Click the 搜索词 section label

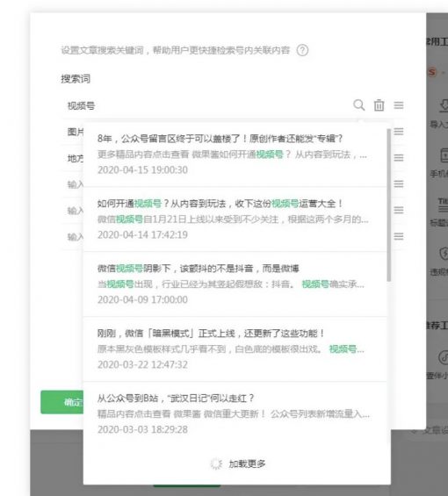coord(76,79)
